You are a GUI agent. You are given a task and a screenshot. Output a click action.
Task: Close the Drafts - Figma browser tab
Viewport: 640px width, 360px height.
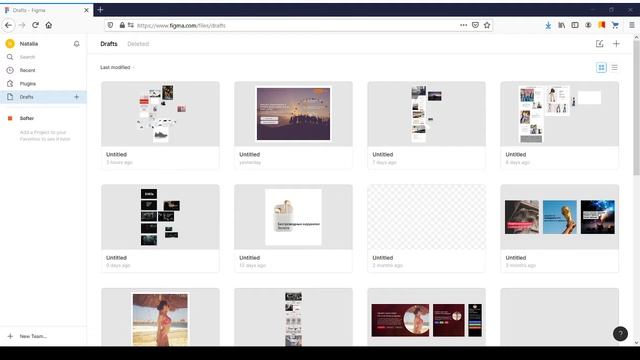pyautogui.click(x=86, y=10)
